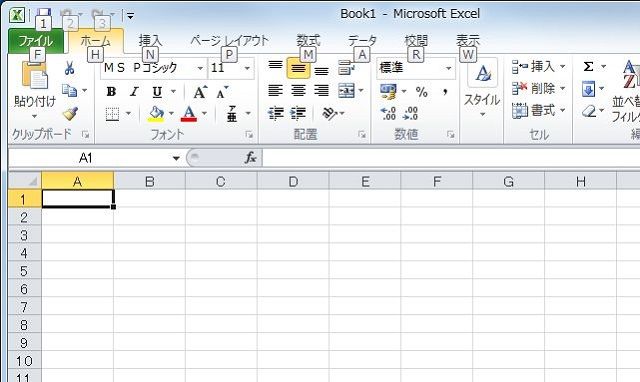Click the Copy icon in the clipboard group
Screen dimensions: 640x382
coord(69,90)
